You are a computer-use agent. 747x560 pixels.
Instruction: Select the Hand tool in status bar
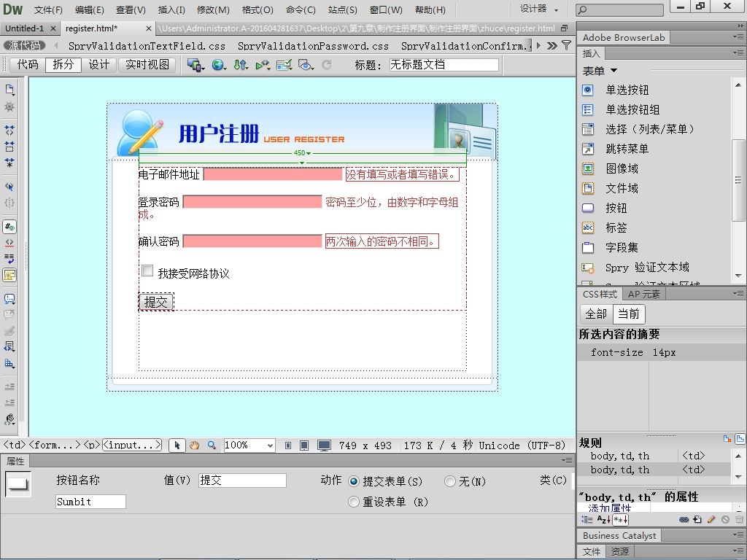[194, 446]
